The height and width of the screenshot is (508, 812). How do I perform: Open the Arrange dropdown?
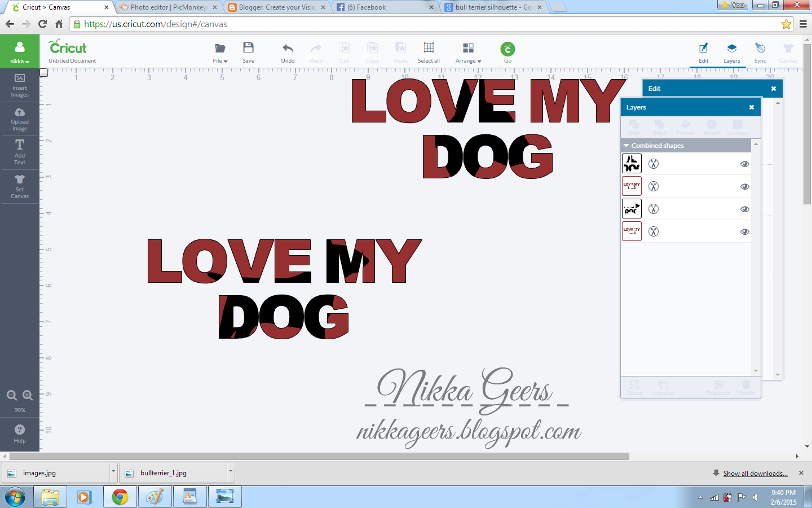468,52
